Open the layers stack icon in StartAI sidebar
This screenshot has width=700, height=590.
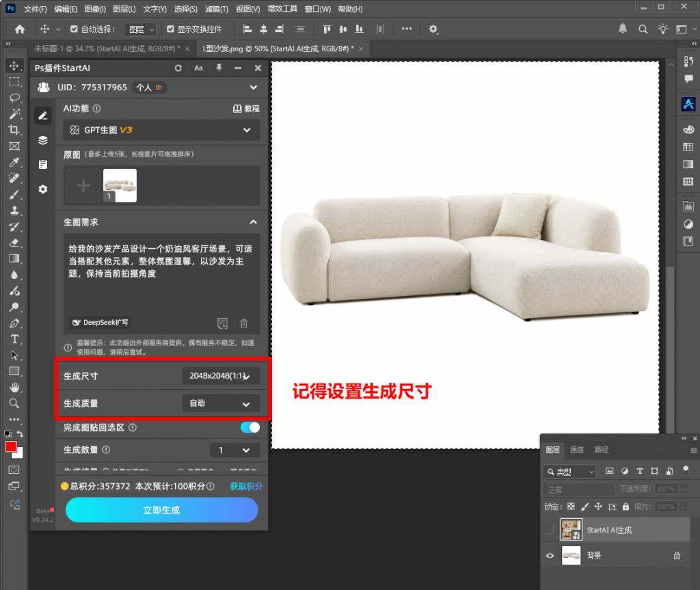(43, 140)
